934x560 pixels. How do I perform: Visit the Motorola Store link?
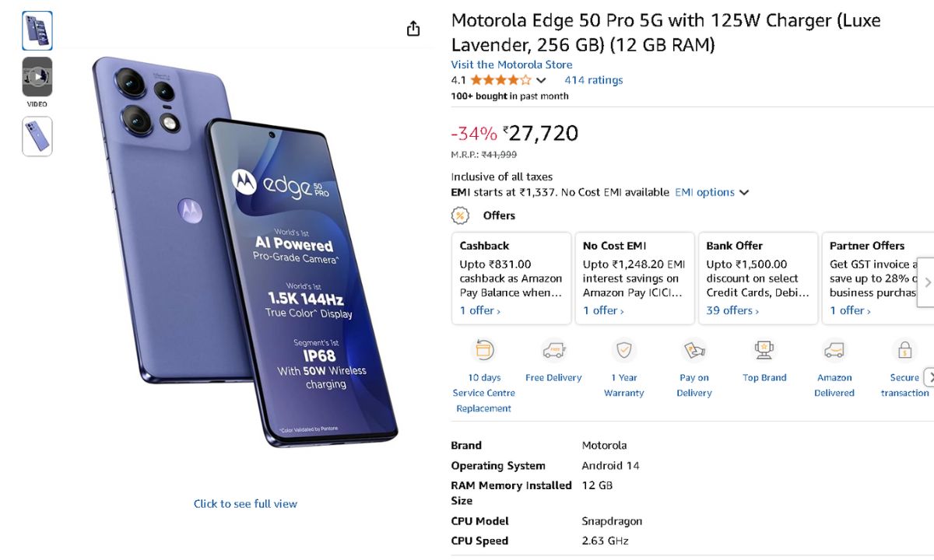[x=511, y=65]
